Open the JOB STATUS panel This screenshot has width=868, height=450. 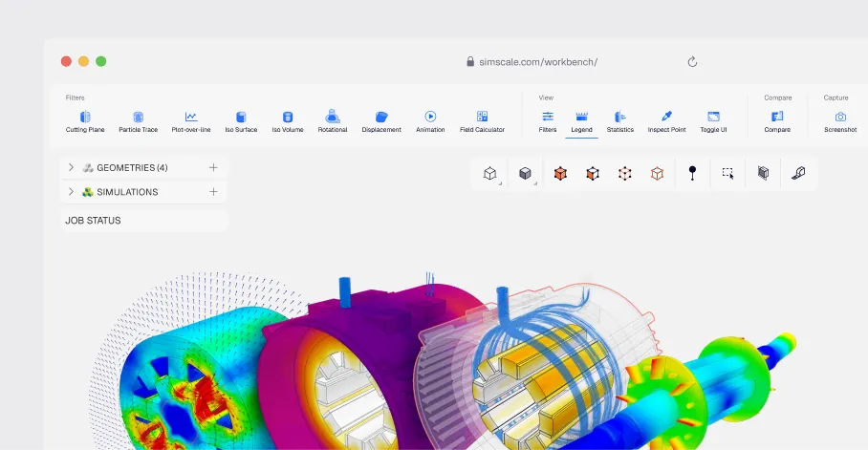[144, 221]
